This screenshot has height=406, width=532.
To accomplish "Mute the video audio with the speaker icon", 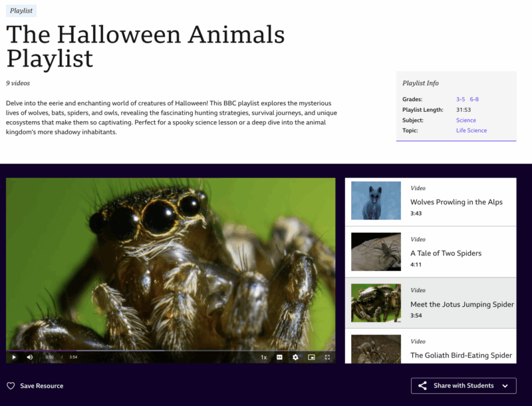I will (30, 357).
